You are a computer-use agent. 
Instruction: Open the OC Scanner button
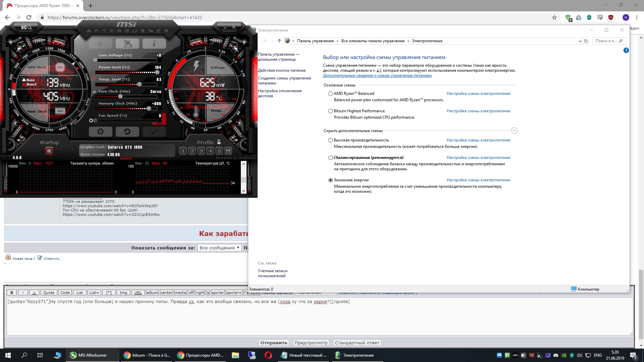click(x=26, y=27)
